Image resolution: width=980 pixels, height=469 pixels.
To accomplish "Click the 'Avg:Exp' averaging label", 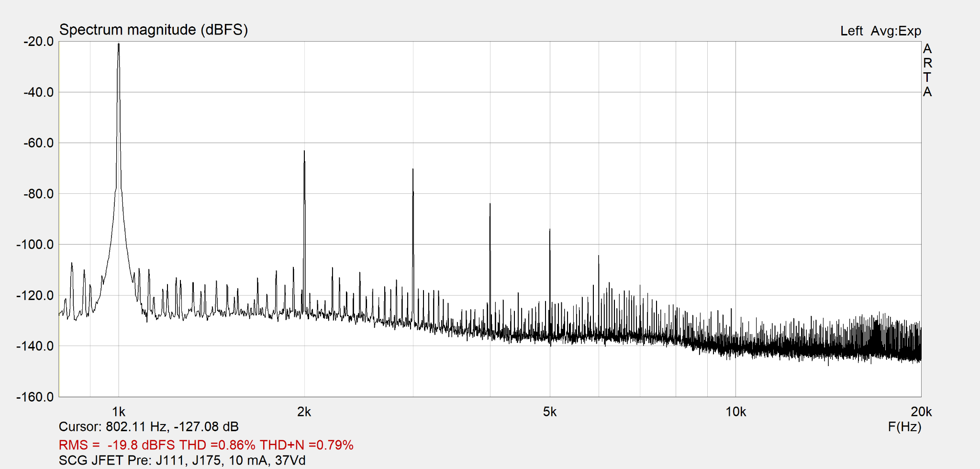I will tap(896, 31).
